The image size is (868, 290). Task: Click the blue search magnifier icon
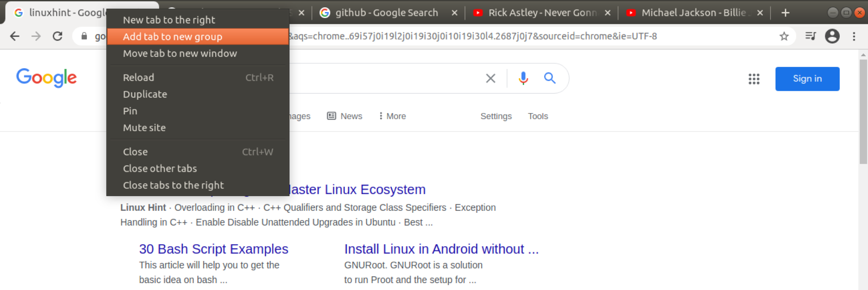point(550,78)
